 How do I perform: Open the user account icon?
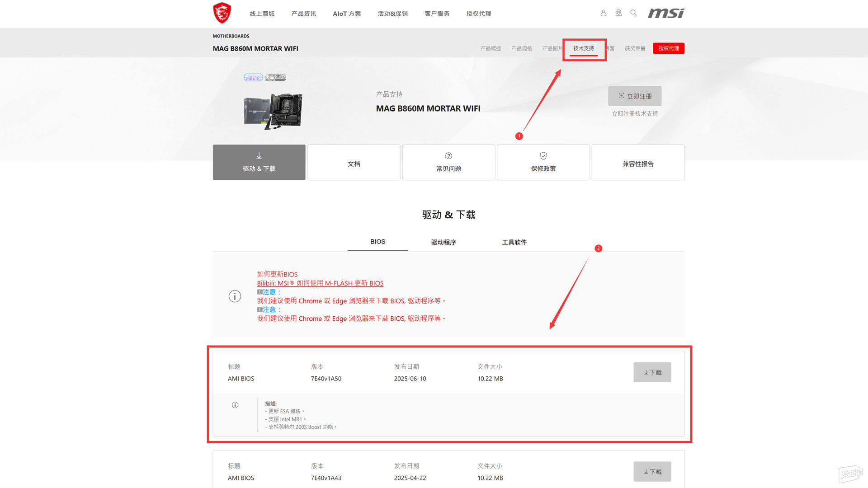[603, 13]
